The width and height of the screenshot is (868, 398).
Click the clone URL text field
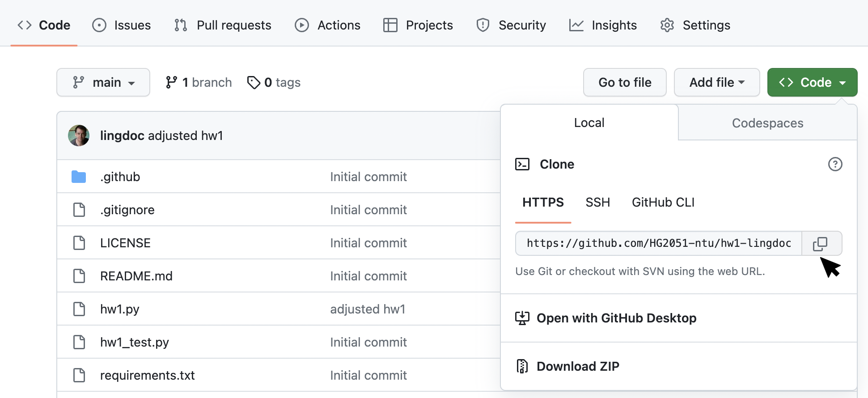(x=658, y=243)
